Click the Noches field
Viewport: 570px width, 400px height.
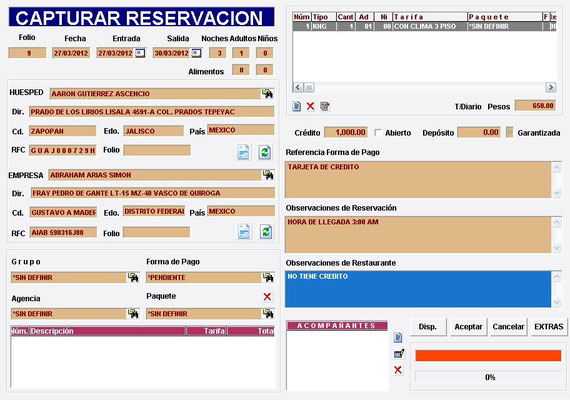[x=218, y=53]
